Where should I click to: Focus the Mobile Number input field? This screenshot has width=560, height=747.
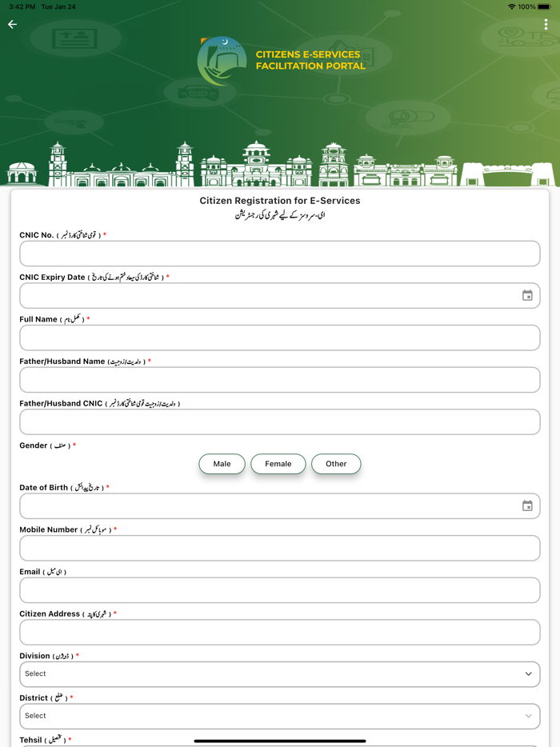[280, 548]
